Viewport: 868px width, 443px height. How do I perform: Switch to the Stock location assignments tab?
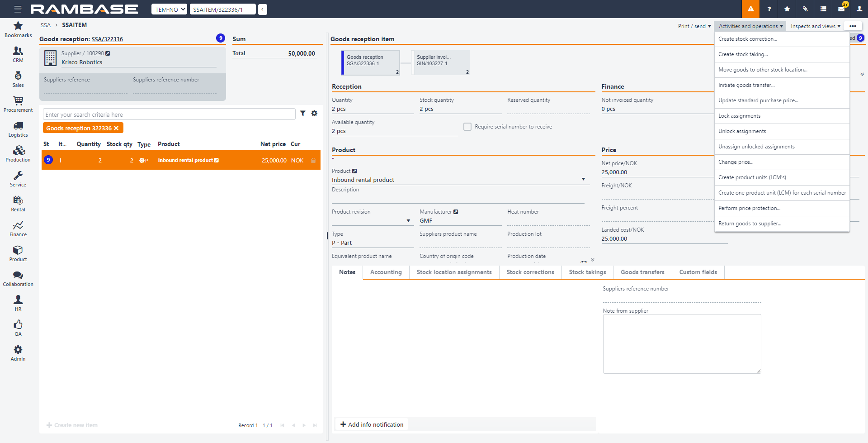point(454,272)
